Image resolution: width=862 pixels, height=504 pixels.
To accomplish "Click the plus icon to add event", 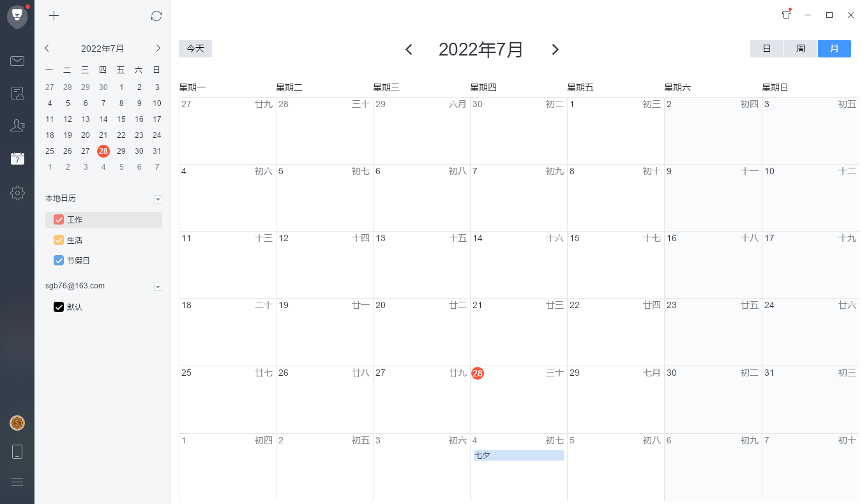I will pos(54,16).
